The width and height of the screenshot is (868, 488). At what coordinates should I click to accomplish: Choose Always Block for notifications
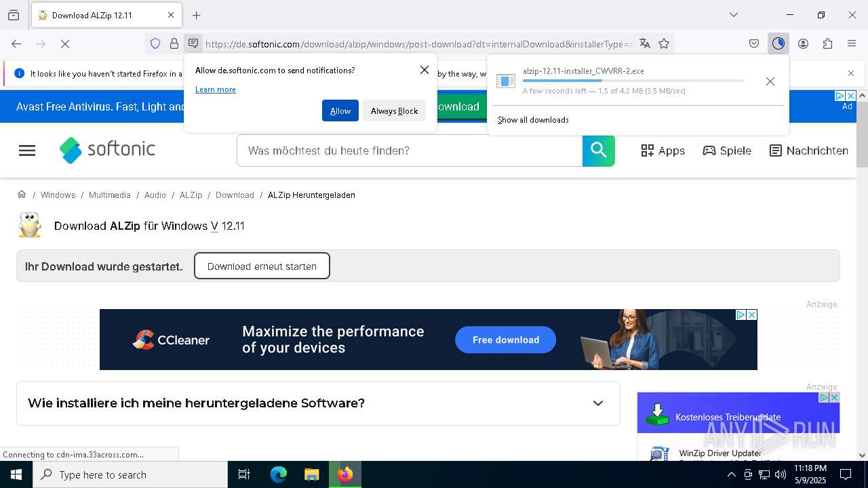394,111
